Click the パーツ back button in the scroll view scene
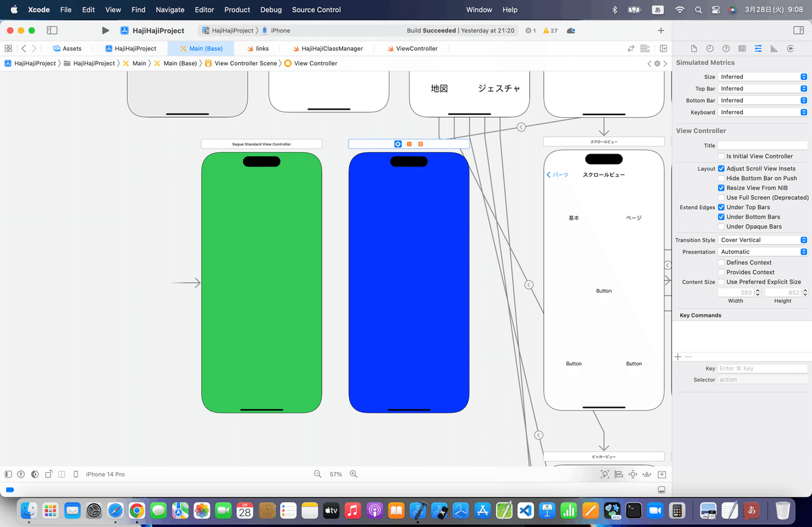812x527 pixels. pyautogui.click(x=558, y=175)
